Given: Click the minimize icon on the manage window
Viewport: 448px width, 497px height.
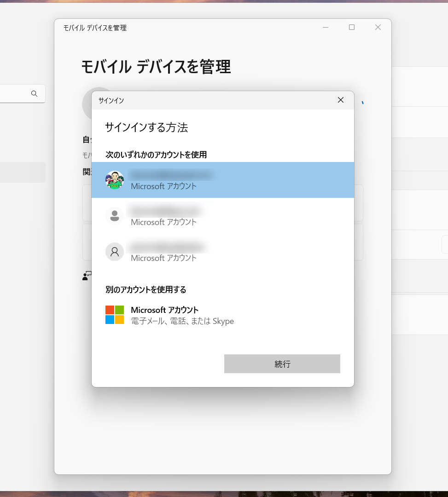Looking at the screenshot, I should point(326,28).
